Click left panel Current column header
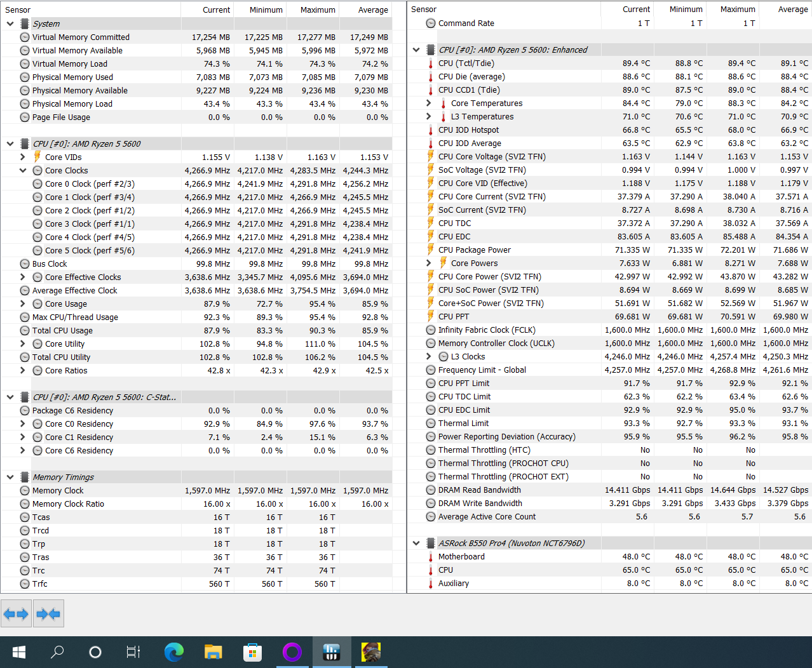 (x=207, y=10)
